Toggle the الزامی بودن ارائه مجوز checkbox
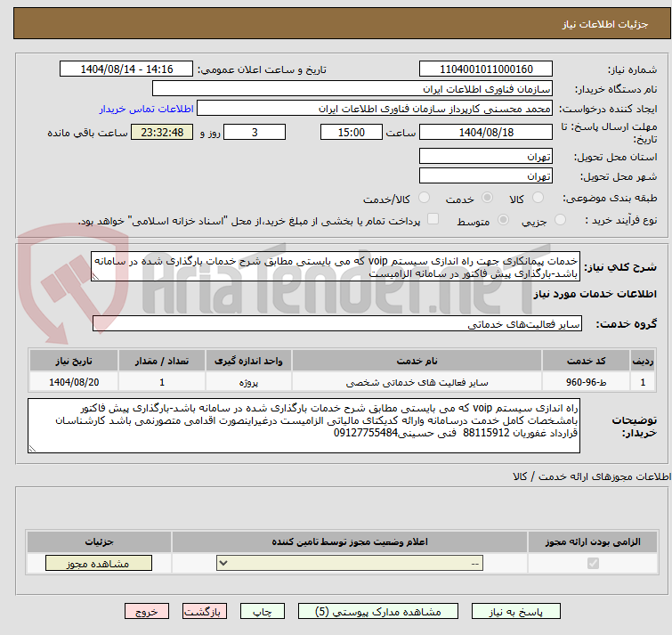 click(593, 563)
